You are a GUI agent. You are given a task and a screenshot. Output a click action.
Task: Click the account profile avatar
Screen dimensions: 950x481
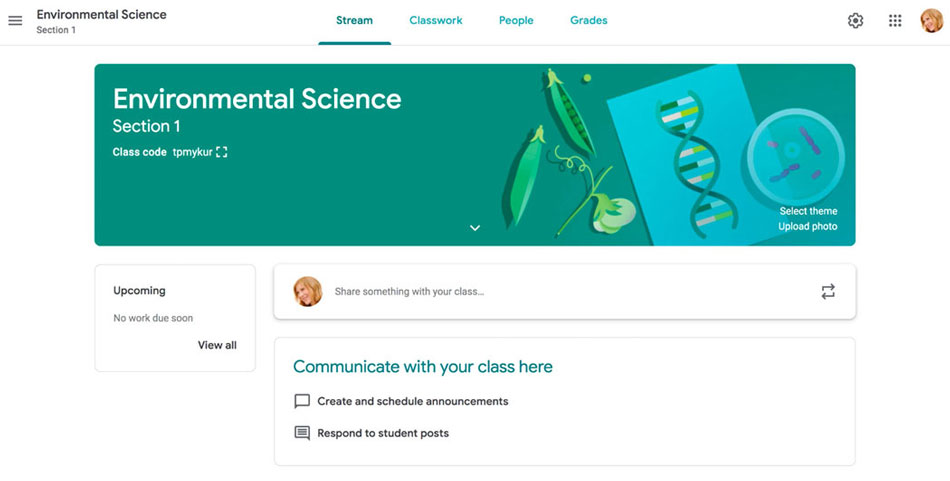[931, 21]
